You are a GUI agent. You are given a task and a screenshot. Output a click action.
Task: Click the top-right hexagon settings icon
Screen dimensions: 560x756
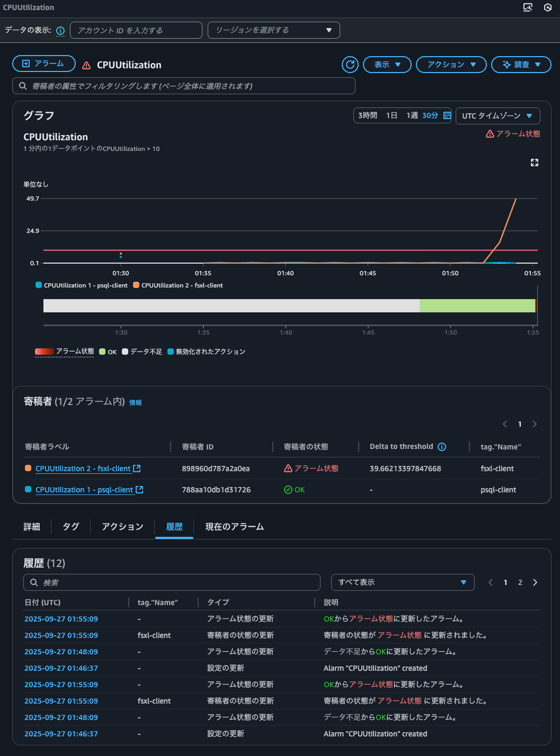click(548, 7)
